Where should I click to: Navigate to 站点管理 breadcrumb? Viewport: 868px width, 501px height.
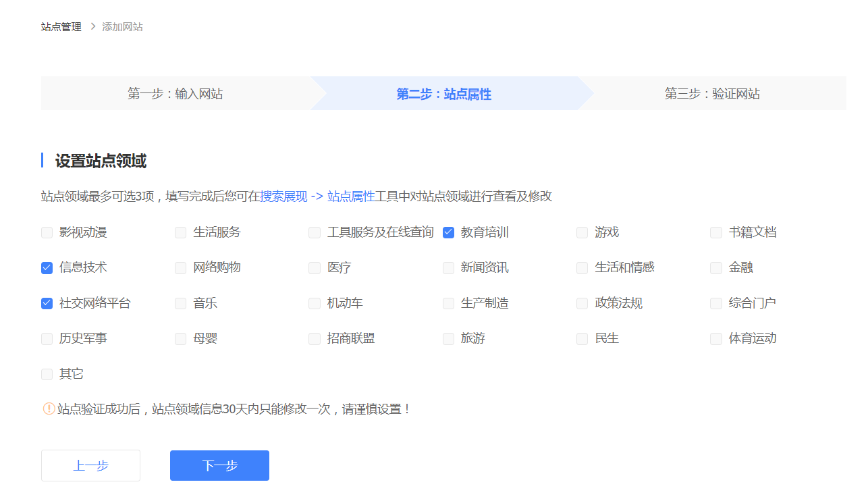point(61,27)
